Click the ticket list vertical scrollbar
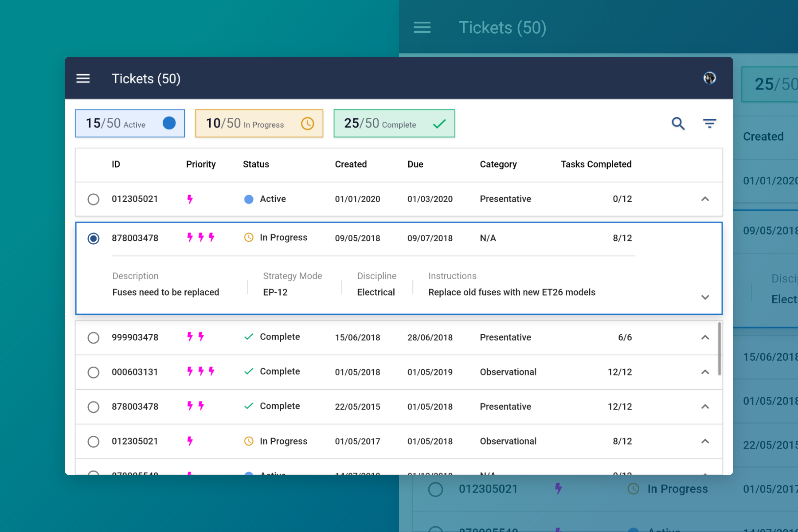Viewport: 798px width, 532px height. [719, 348]
